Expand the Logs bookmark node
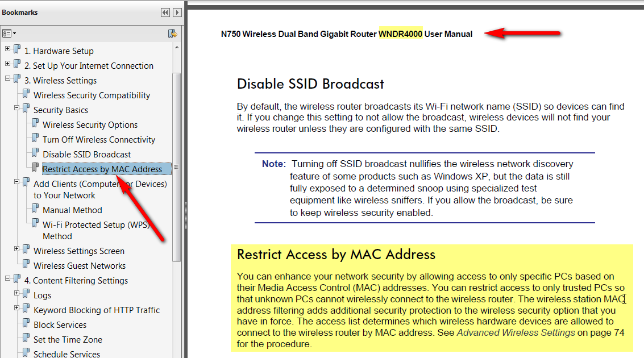 point(17,293)
